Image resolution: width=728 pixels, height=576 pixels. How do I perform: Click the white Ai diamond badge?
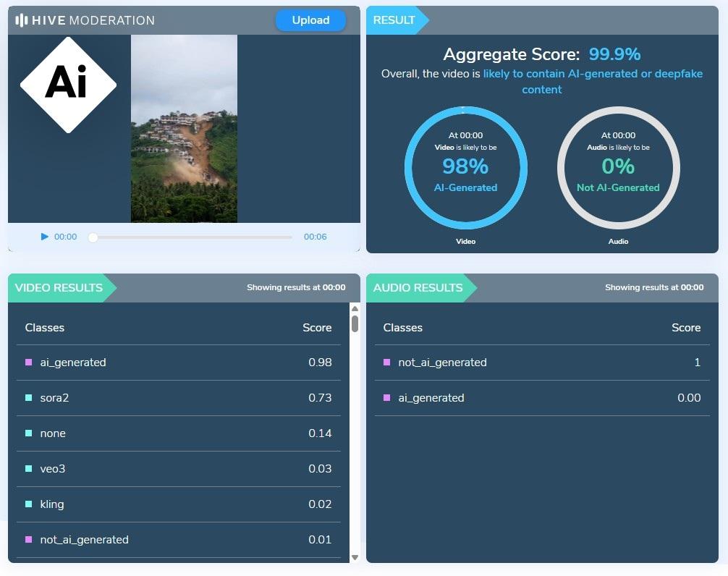click(x=68, y=85)
